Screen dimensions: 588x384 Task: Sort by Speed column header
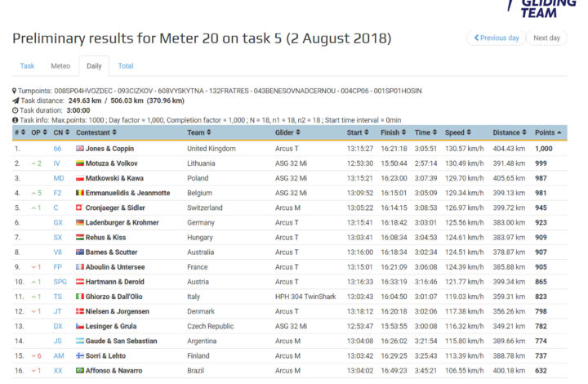(457, 132)
